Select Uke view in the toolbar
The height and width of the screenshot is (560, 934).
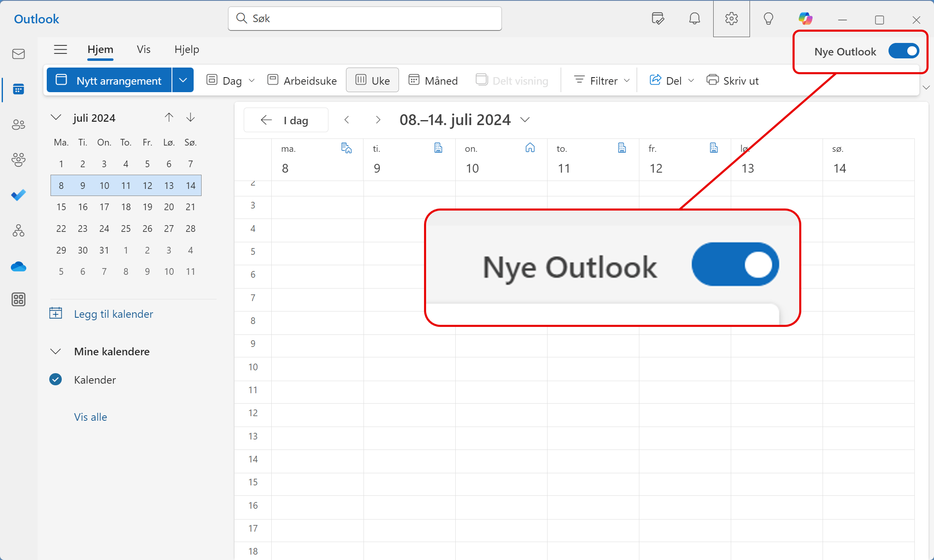372,80
